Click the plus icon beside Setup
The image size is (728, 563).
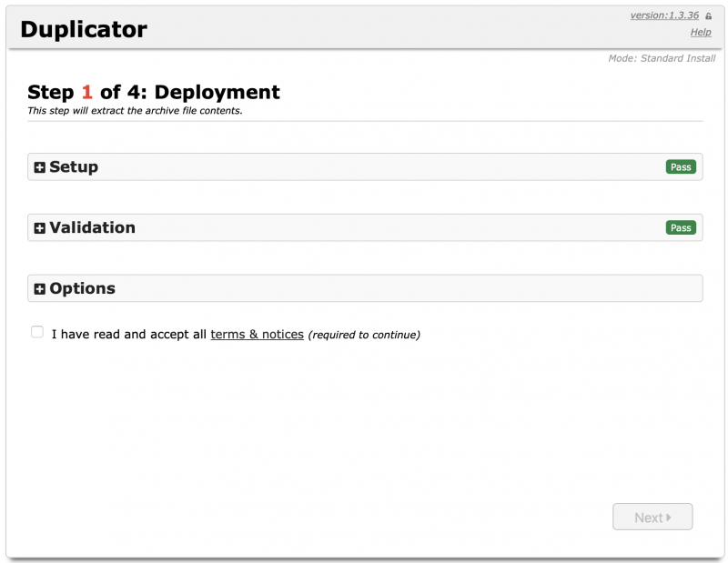[x=40, y=167]
